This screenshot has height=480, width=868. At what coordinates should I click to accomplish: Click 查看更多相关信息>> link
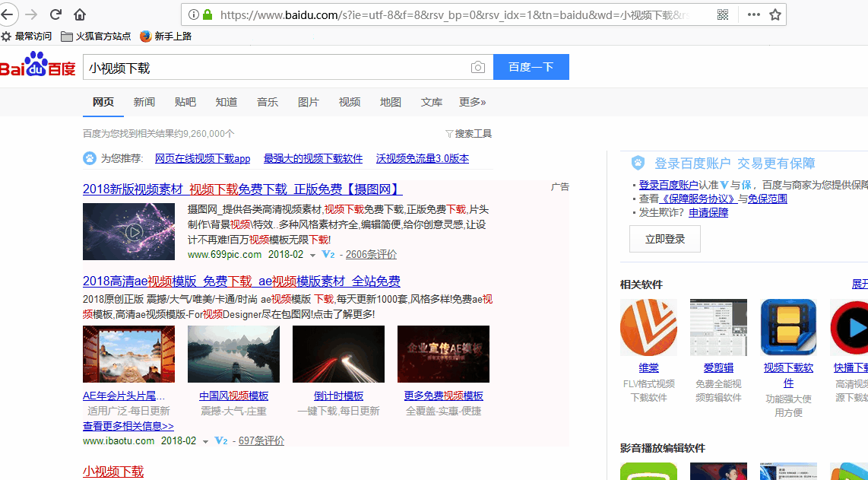[128, 426]
